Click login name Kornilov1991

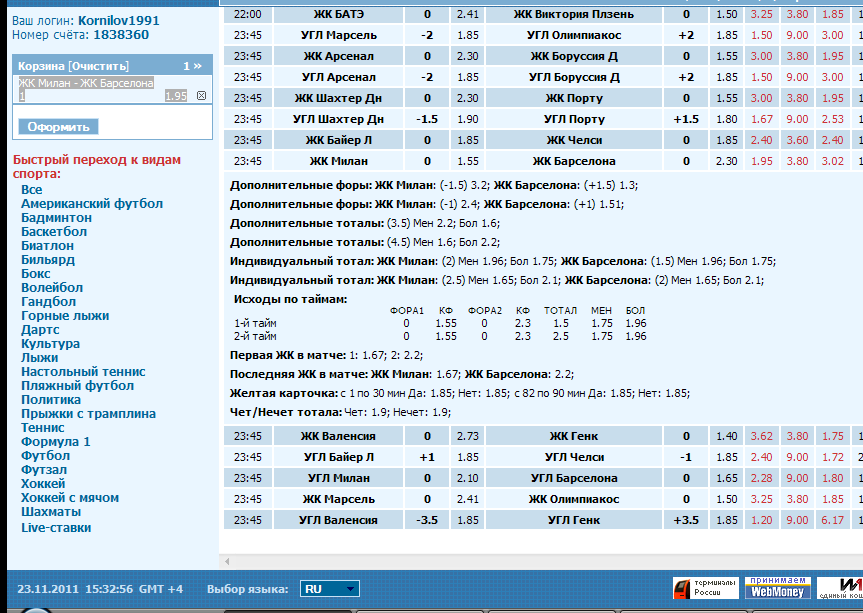click(119, 21)
